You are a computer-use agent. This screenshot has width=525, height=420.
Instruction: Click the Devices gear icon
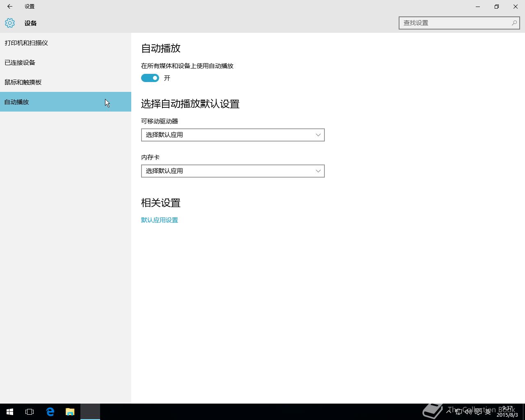click(x=10, y=23)
